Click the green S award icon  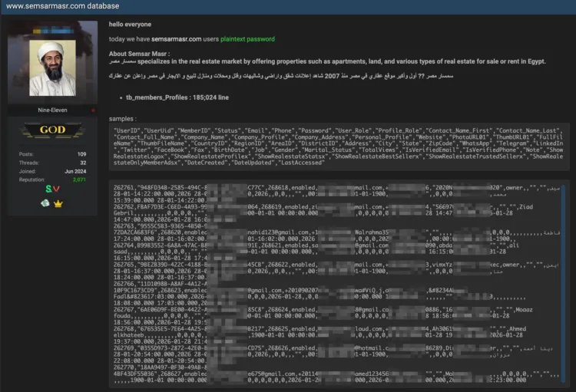pos(48,189)
